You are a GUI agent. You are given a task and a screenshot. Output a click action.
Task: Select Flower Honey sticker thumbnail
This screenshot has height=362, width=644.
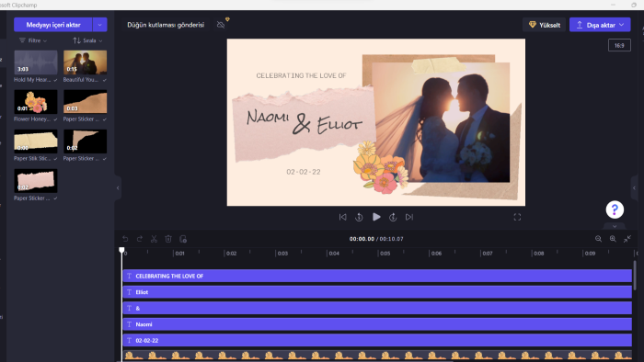tap(36, 102)
